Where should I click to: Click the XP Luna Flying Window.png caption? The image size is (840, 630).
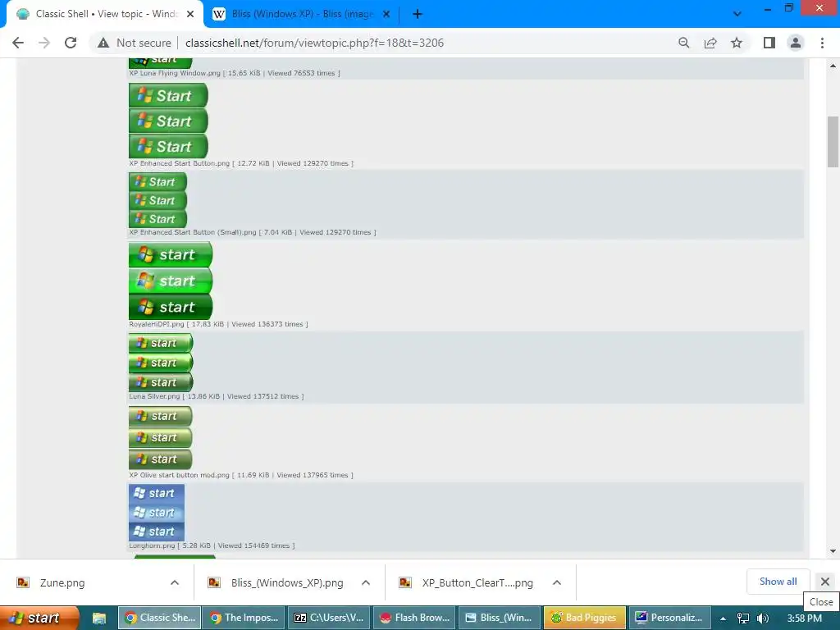(x=234, y=73)
